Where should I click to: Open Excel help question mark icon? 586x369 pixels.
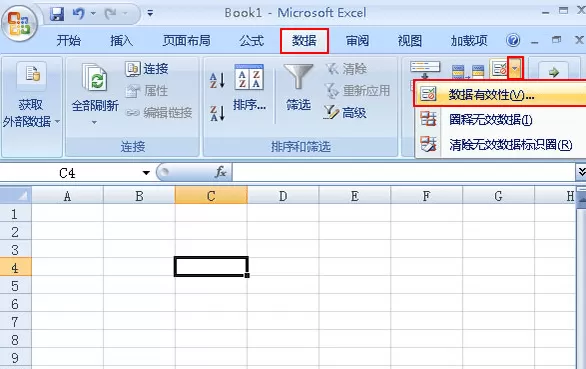[x=513, y=40]
